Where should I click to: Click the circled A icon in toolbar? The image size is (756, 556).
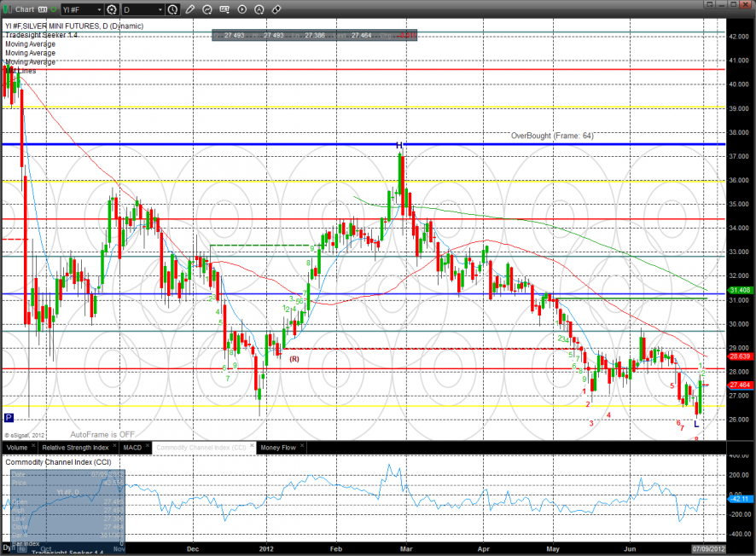(259, 9)
